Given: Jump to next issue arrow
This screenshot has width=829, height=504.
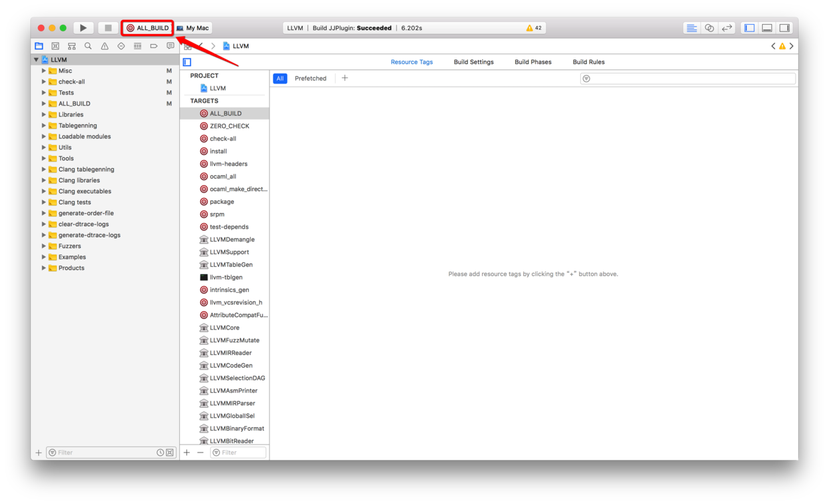Looking at the screenshot, I should [792, 46].
